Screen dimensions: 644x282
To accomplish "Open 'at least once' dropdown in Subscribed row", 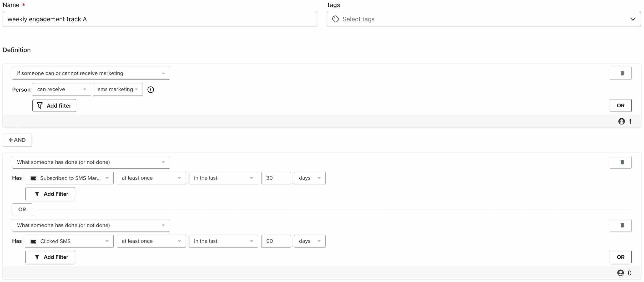I will [x=151, y=178].
